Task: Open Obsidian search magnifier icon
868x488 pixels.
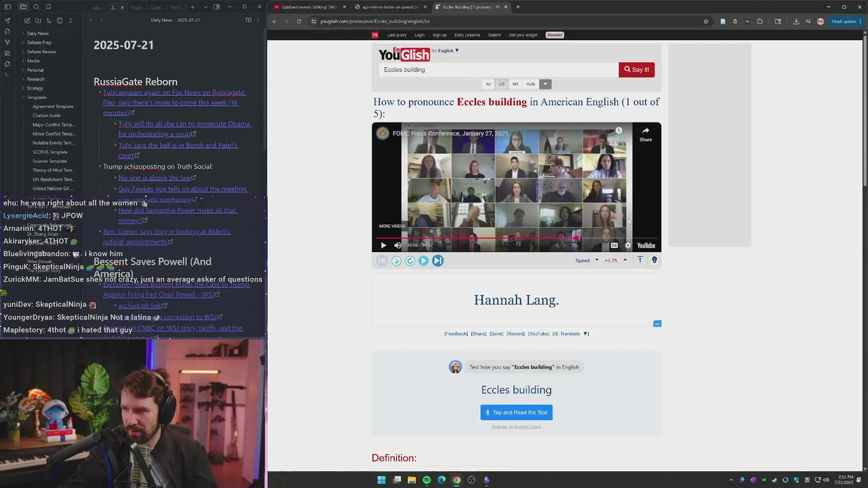Action: tap(36, 7)
